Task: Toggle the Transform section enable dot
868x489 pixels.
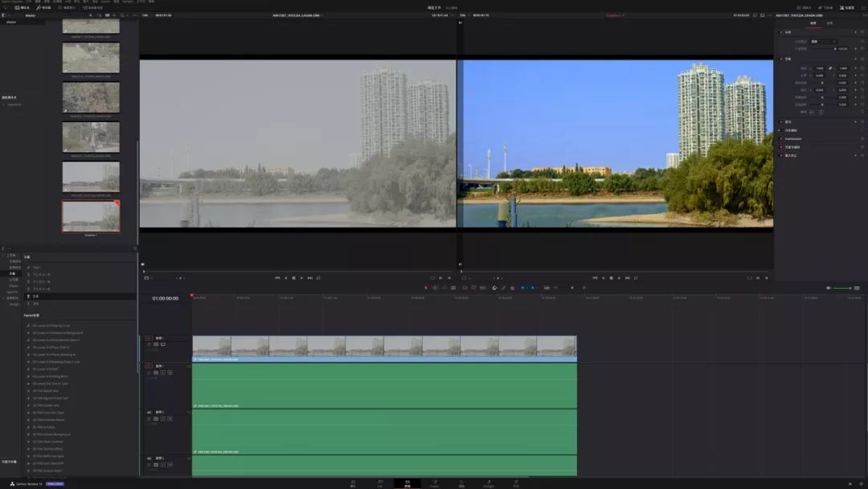Action: tap(781, 59)
